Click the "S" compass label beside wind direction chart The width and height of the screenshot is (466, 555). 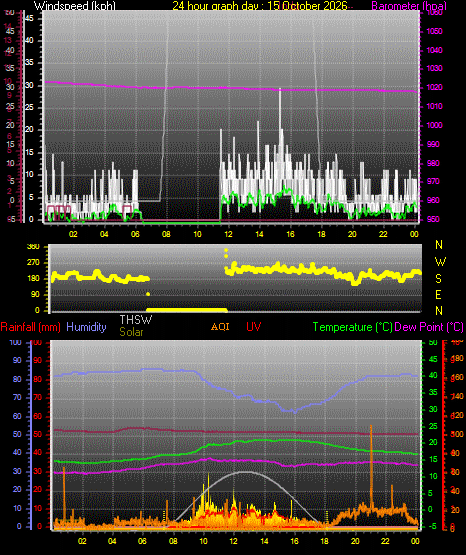438,279
